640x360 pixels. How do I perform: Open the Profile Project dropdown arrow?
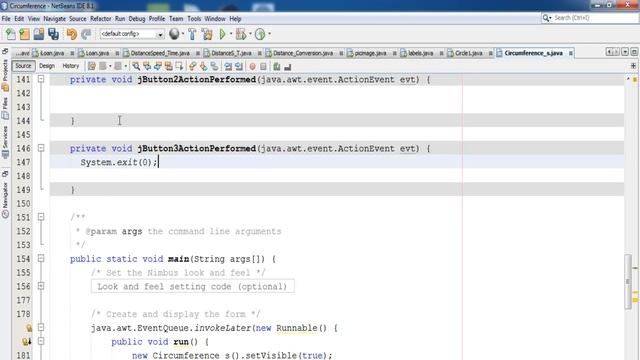(269, 34)
